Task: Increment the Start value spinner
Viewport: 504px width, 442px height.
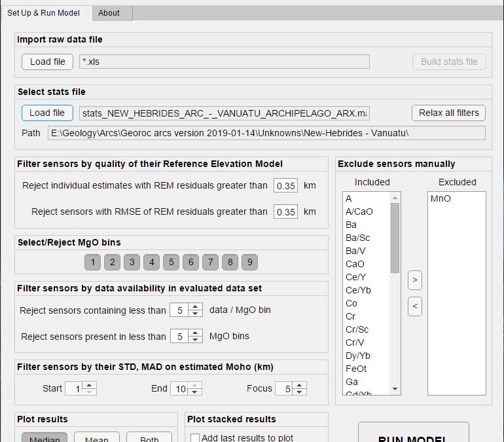Action: pos(90,385)
